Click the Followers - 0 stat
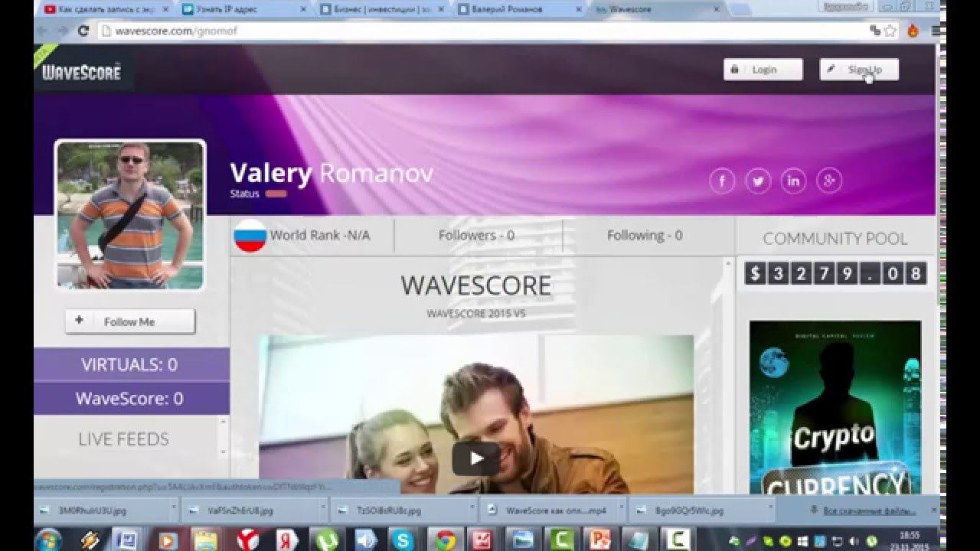Image resolution: width=980 pixels, height=551 pixels. pyautogui.click(x=476, y=236)
